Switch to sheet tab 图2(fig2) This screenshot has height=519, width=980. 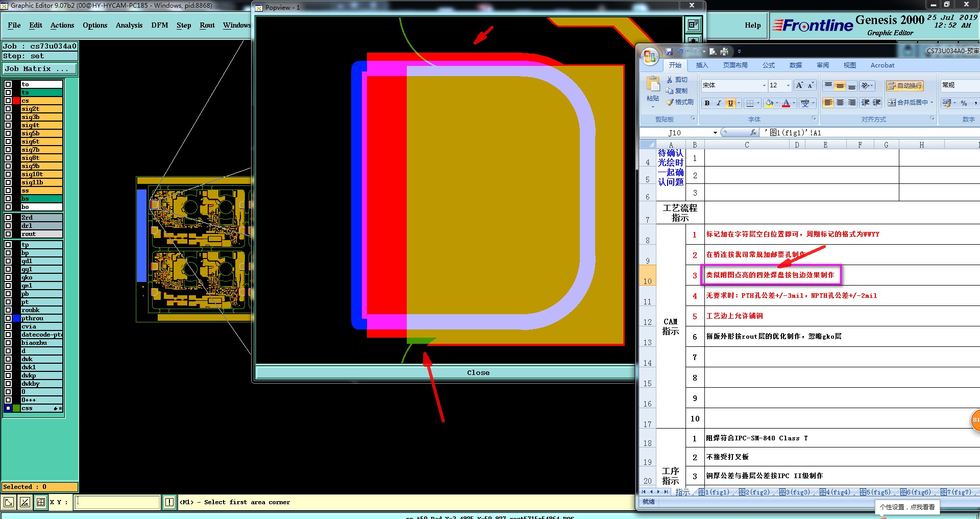coord(754,492)
